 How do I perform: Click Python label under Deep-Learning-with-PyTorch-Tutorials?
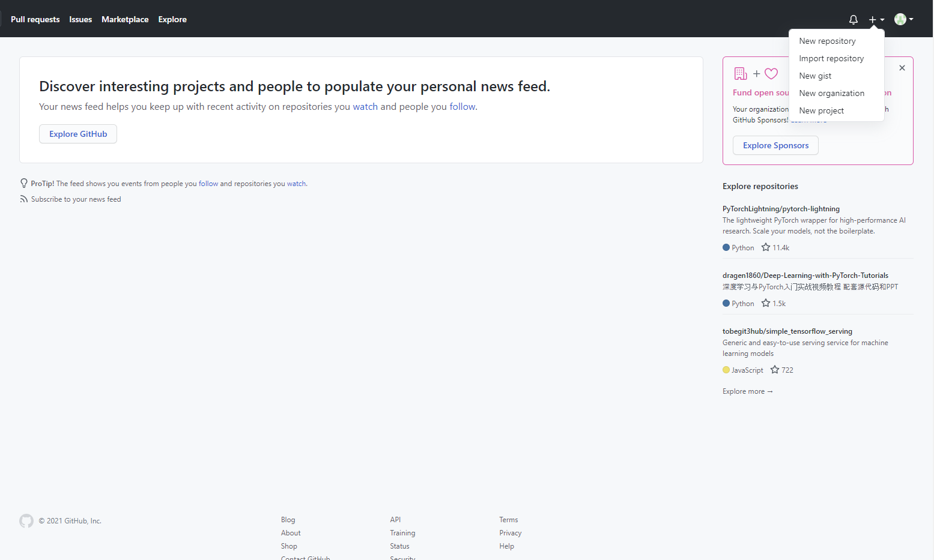[743, 304]
